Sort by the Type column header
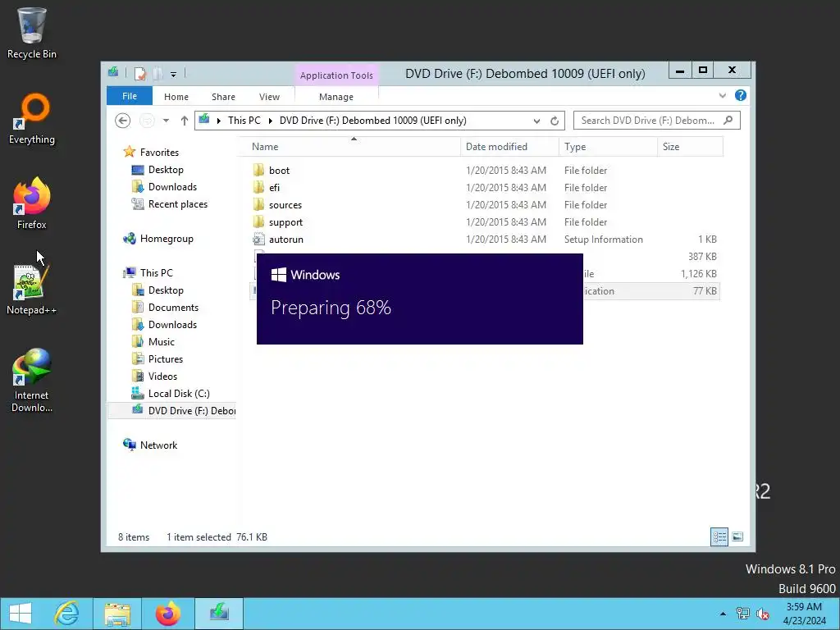Image resolution: width=840 pixels, height=630 pixels. pos(608,147)
